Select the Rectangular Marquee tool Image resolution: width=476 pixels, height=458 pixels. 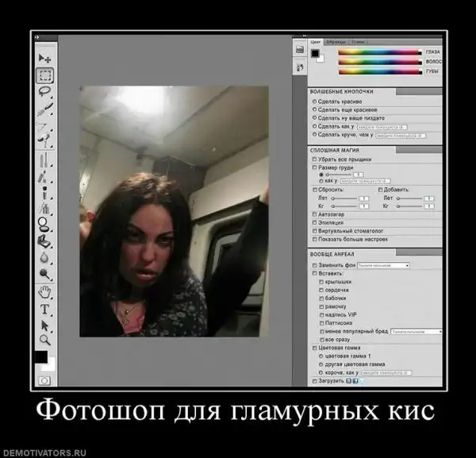45,75
